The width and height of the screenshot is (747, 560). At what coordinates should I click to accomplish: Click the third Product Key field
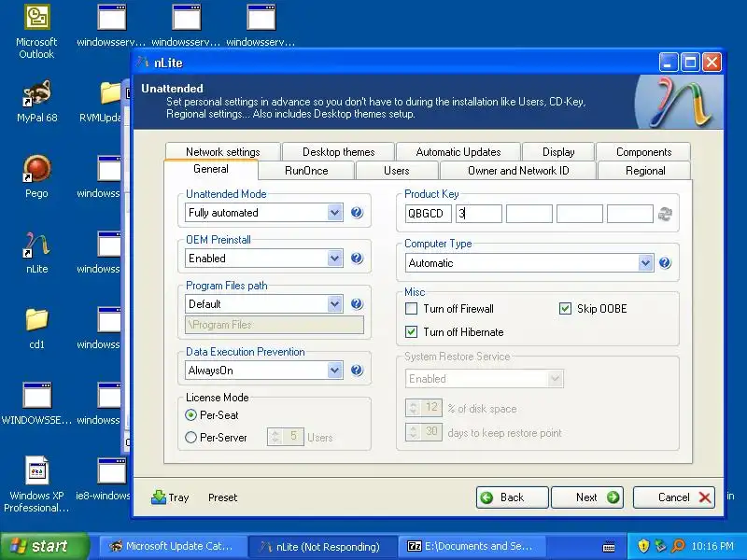coord(529,214)
